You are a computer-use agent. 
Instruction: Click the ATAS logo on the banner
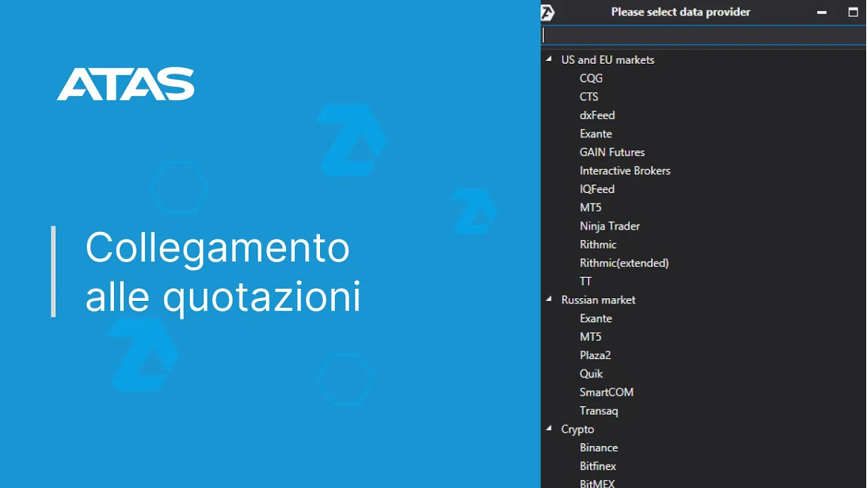125,84
